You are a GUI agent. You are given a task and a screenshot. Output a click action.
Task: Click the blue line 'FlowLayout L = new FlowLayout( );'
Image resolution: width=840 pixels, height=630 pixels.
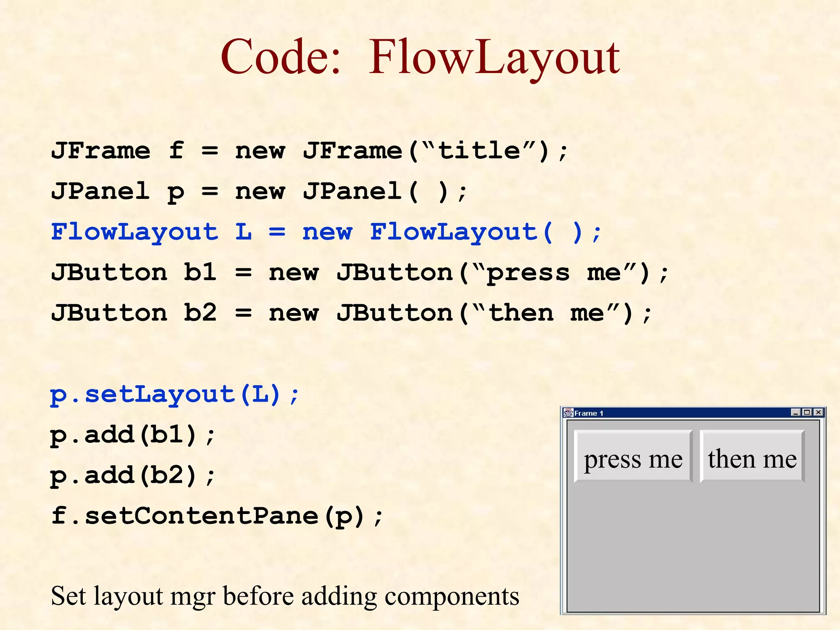[x=326, y=233]
